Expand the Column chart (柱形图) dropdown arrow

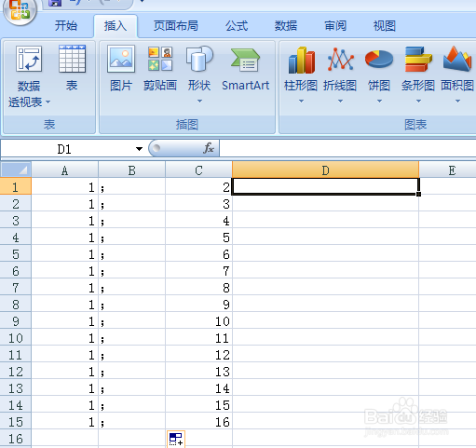[x=301, y=101]
